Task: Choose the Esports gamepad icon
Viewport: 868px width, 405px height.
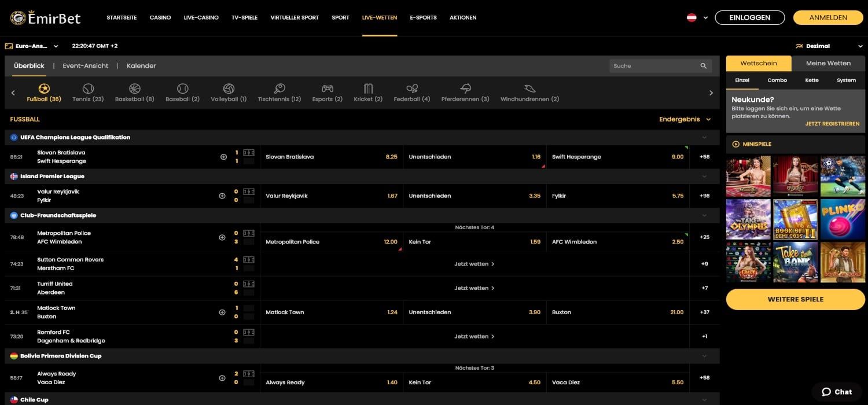Action: point(327,89)
